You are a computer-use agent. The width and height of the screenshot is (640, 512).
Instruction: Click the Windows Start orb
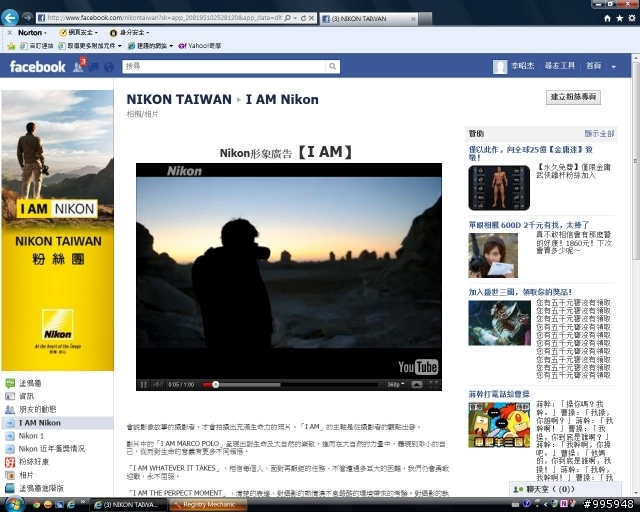click(15, 504)
